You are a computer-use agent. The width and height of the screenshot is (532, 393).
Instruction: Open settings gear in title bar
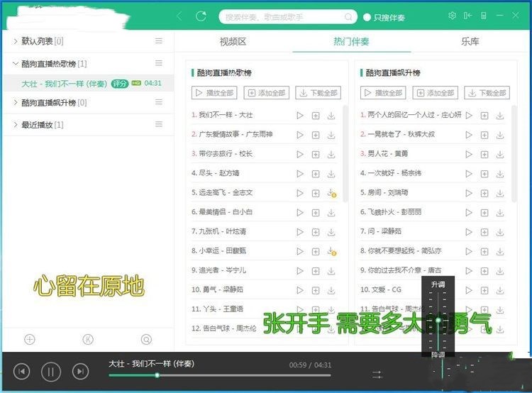point(452,16)
